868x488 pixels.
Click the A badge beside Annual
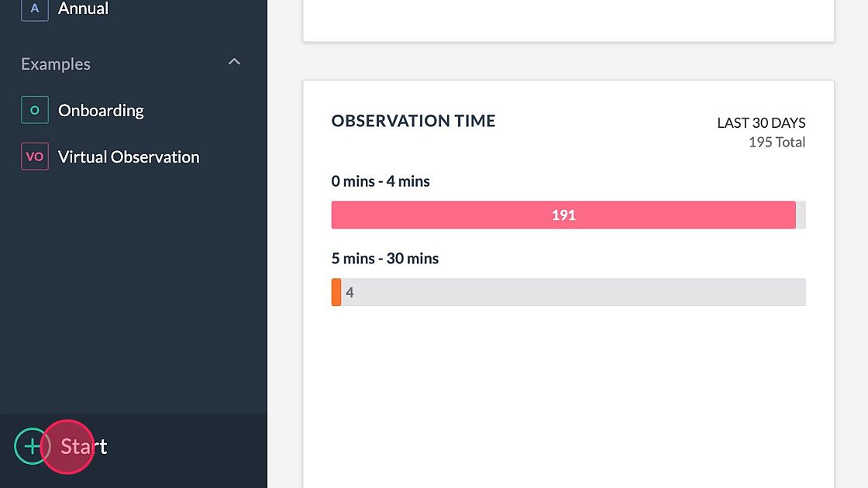point(34,9)
